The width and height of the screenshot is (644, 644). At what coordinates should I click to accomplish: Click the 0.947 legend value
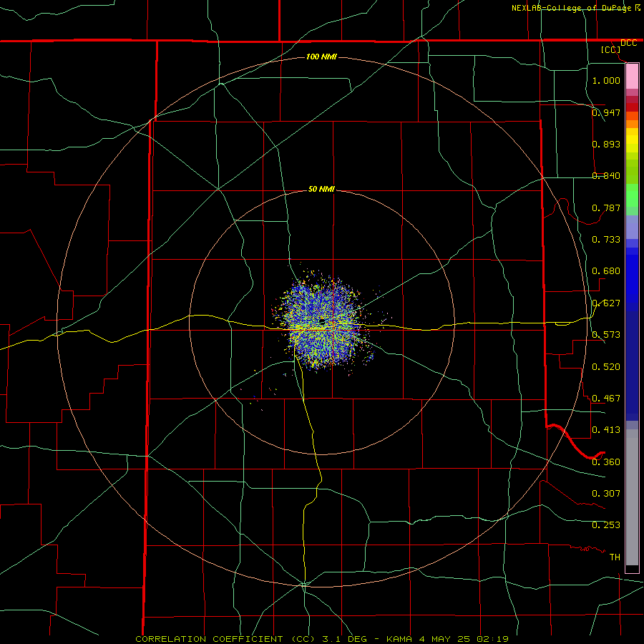click(x=606, y=112)
